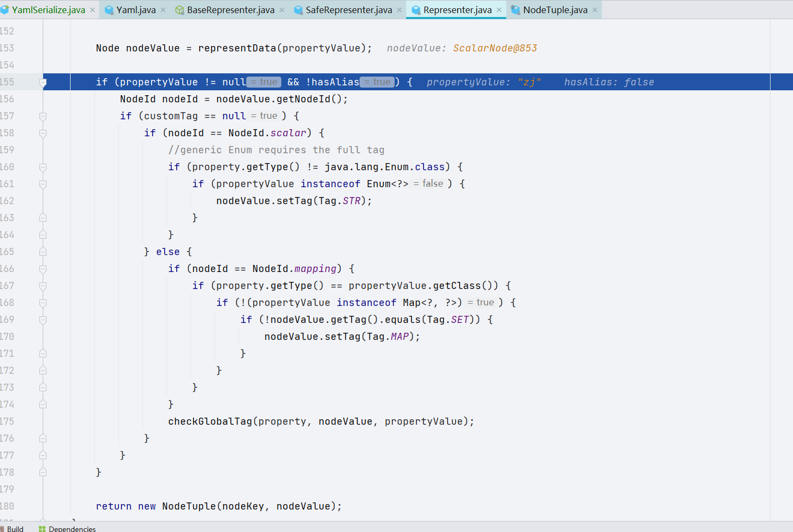Click the checkGlobalTag method call

(210, 421)
